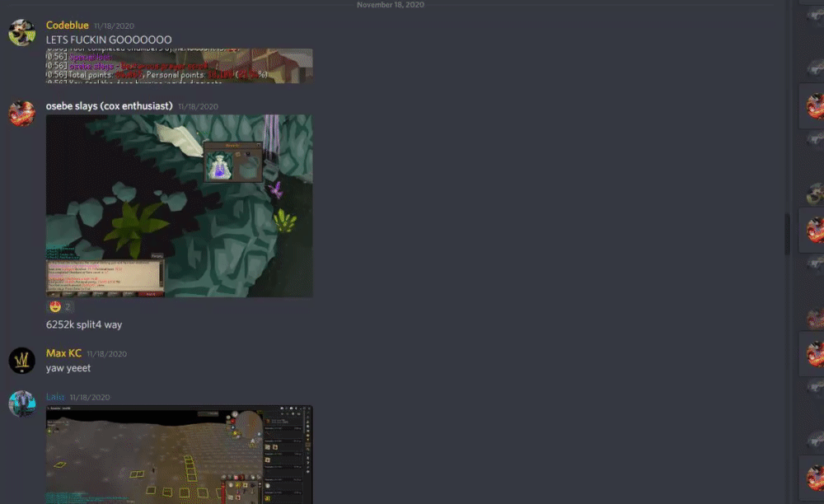Viewport: 824px width, 504px height.
Task: Click the date stamp beside Lale
Action: 90,398
